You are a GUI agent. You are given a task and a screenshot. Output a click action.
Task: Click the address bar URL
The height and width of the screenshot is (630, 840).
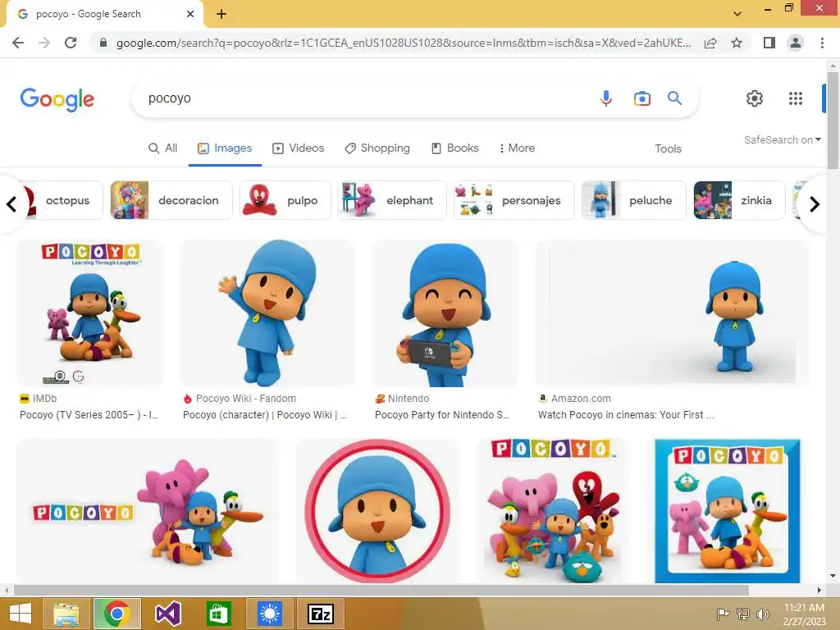pos(404,43)
